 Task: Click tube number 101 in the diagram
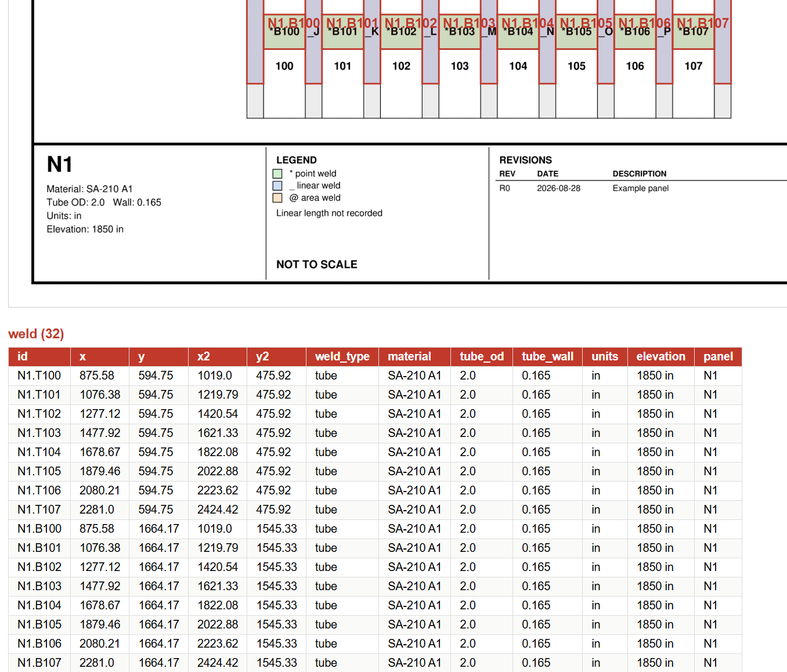[342, 66]
